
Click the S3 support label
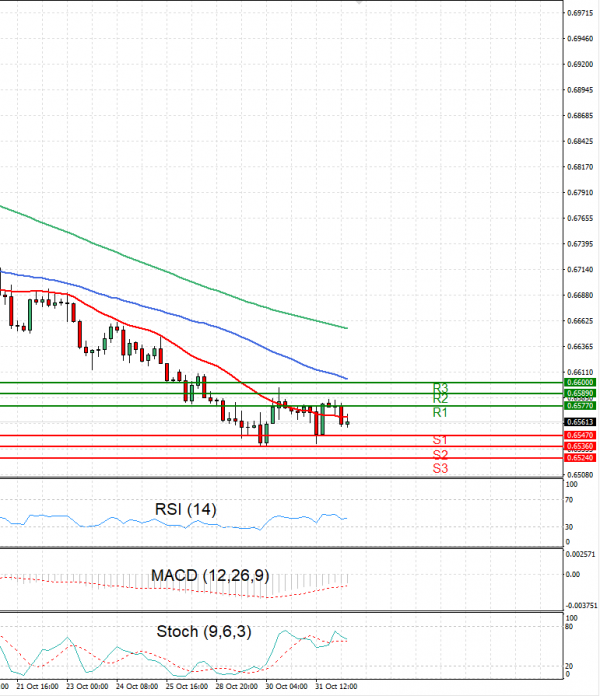click(440, 468)
